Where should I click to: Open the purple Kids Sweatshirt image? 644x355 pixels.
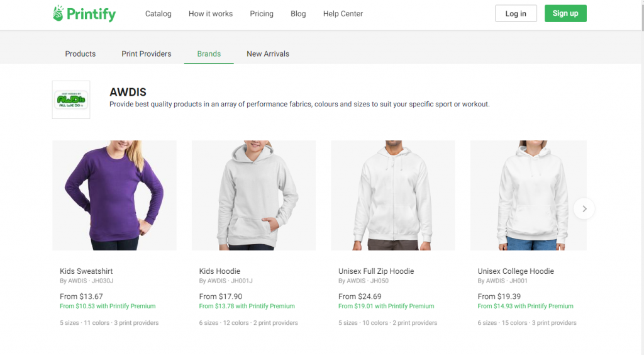point(114,195)
